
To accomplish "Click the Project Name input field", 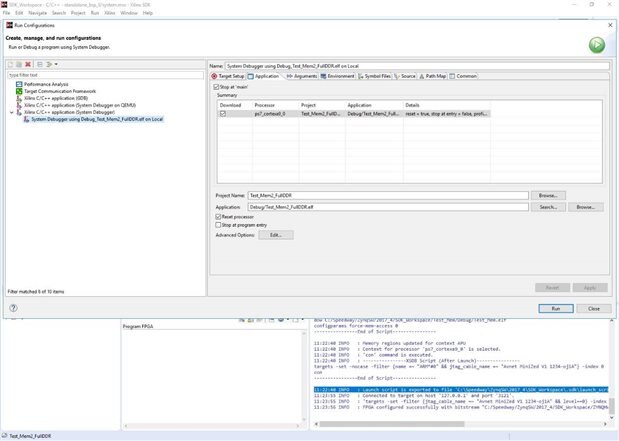I will 390,195.
